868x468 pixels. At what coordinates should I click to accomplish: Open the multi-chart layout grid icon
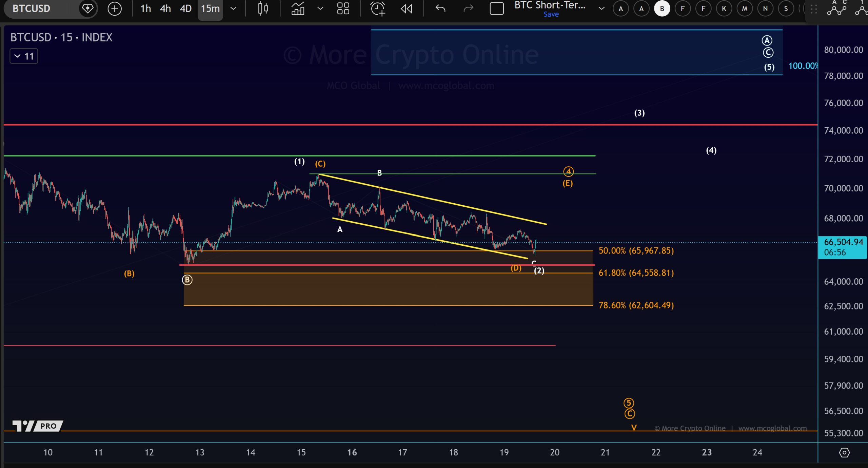pos(343,8)
